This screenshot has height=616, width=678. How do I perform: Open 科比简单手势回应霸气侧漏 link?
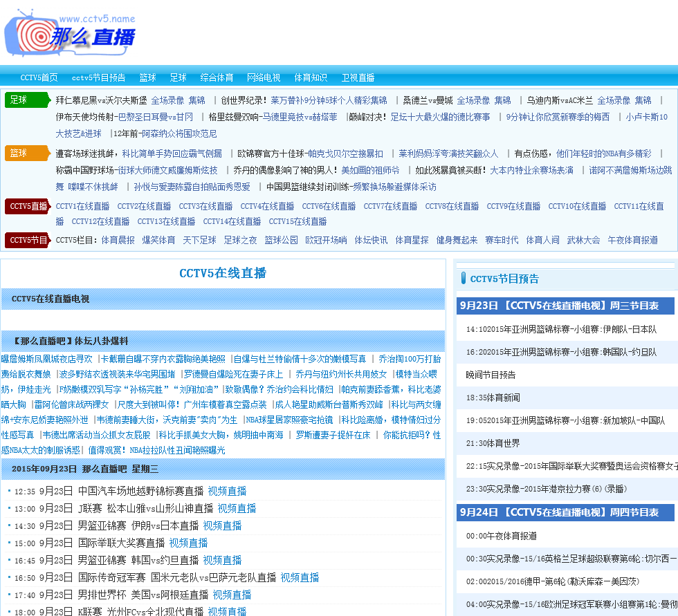pos(172,153)
